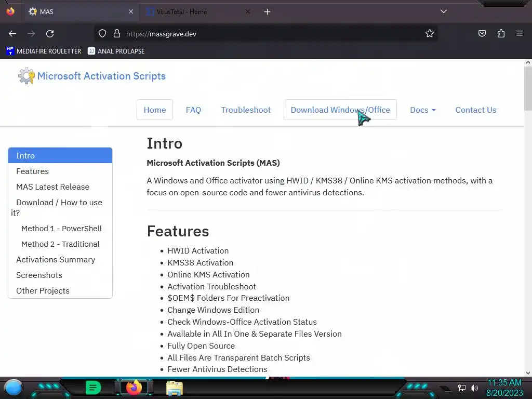Viewport: 532px width, 399px height.
Task: Click the Firefox taskbar icon
Action: pyautogui.click(x=134, y=388)
